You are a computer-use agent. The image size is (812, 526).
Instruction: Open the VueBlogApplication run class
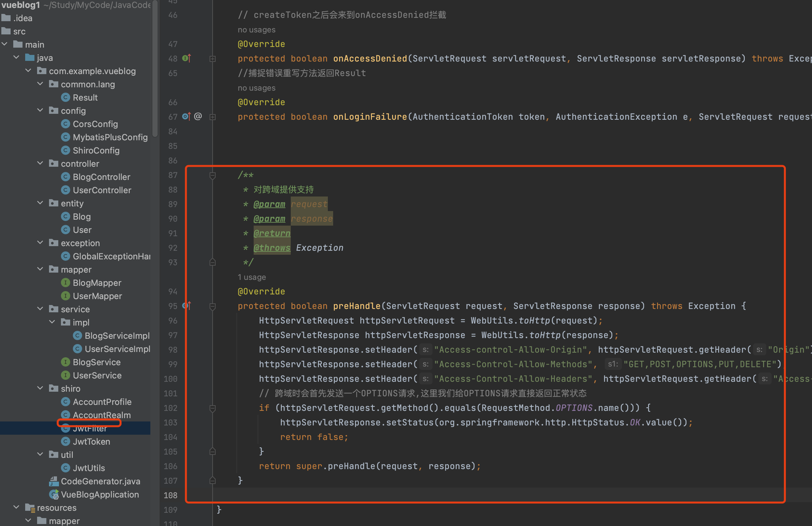coord(99,494)
